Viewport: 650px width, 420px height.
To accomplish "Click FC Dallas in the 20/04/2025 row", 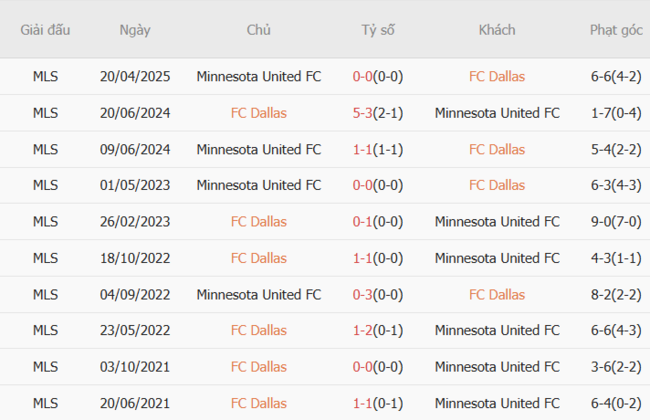I will point(496,76).
